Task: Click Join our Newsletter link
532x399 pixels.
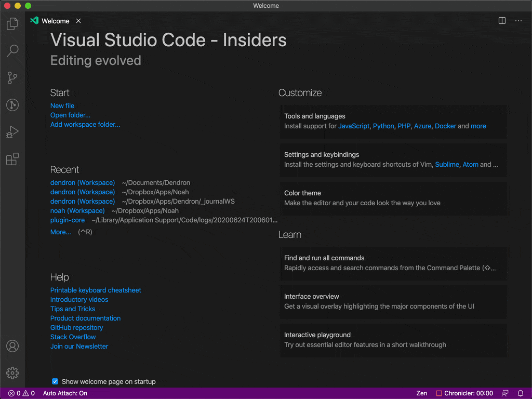Action: (x=79, y=347)
